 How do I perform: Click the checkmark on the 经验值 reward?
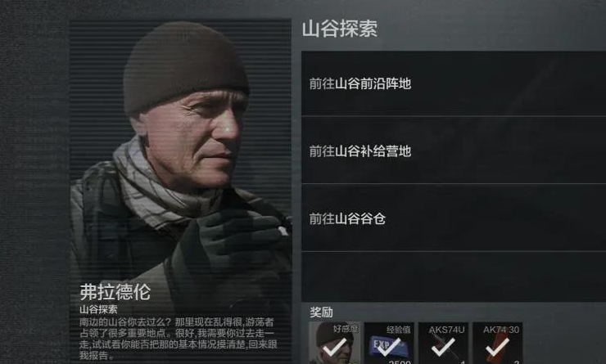tap(388, 347)
